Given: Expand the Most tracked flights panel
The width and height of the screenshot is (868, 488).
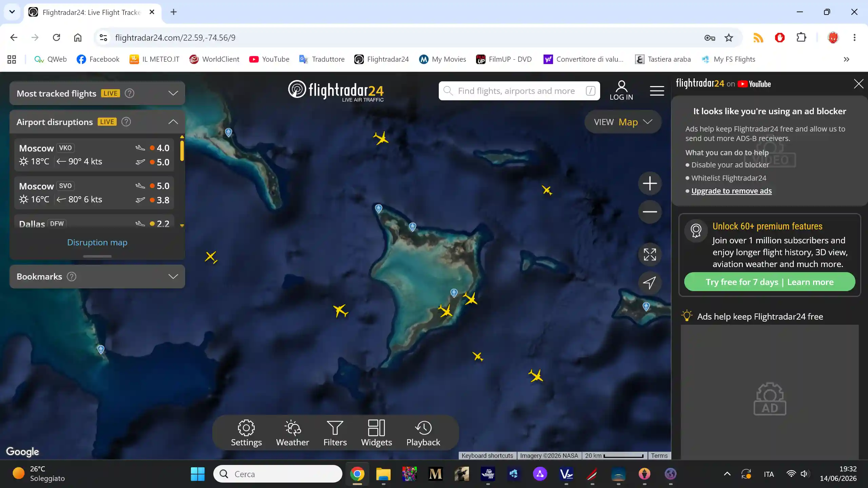Looking at the screenshot, I should (x=173, y=93).
